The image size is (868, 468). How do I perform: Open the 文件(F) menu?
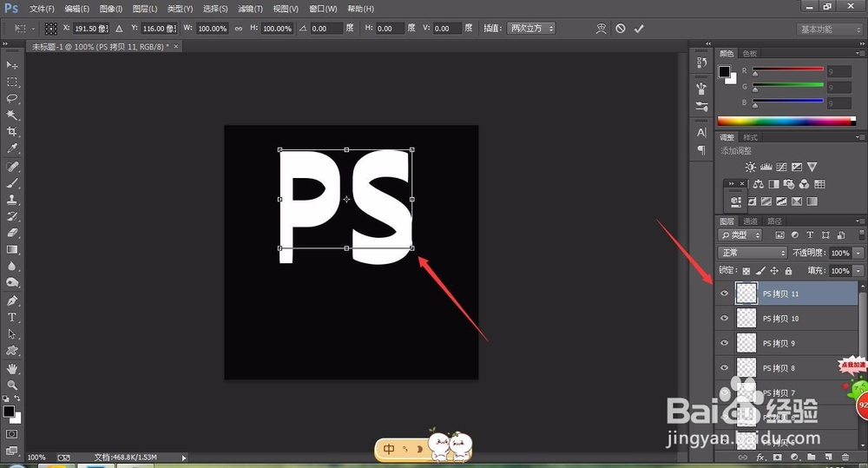click(x=42, y=9)
